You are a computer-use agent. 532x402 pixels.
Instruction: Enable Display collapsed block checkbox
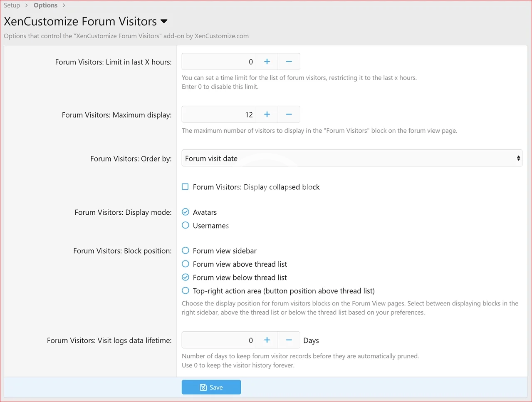coord(186,187)
